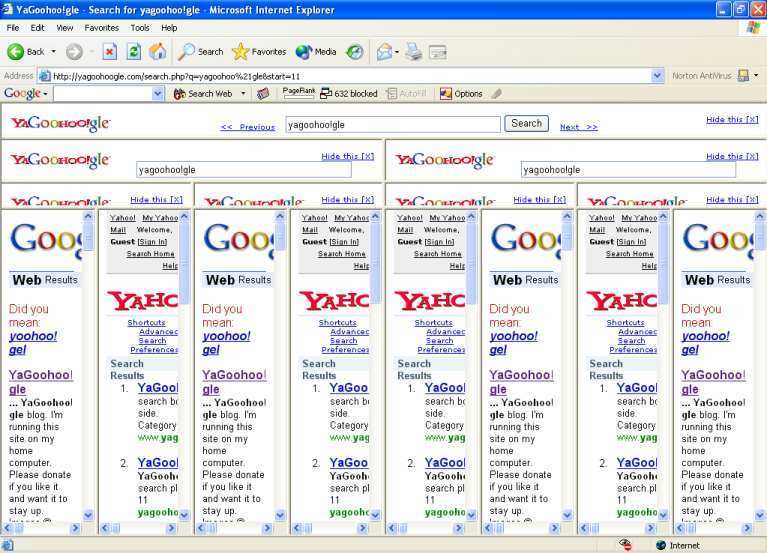Expand the Mail button dropdown arrow
Image resolution: width=767 pixels, height=553 pixels.
coord(397,51)
